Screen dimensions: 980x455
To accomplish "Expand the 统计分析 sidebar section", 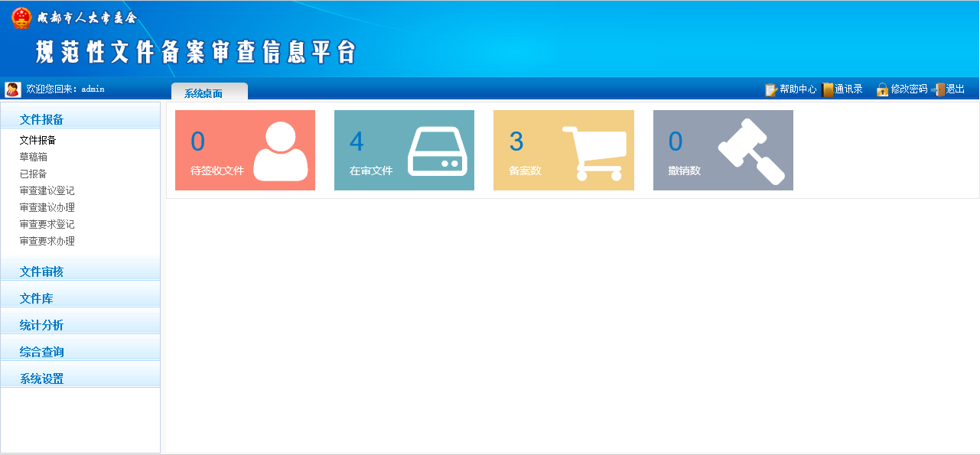I will [80, 322].
